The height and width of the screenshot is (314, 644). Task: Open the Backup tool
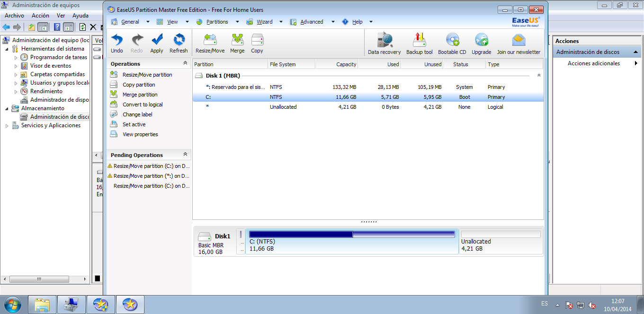pyautogui.click(x=420, y=44)
